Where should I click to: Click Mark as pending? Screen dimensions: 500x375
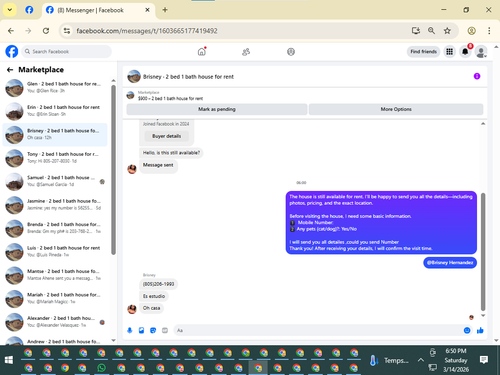click(x=217, y=109)
